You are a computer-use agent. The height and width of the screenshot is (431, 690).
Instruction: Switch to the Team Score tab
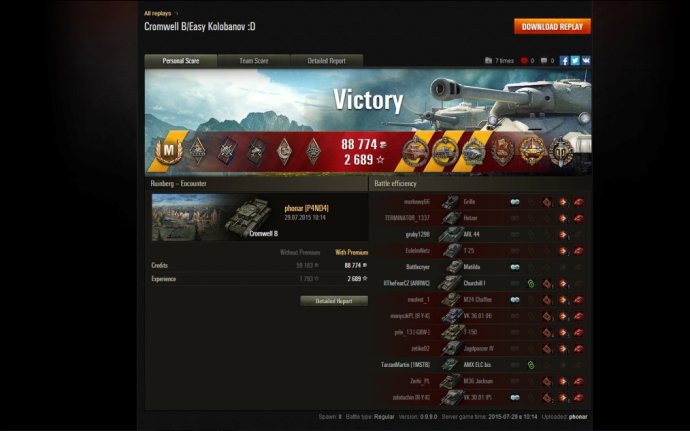[x=253, y=61]
